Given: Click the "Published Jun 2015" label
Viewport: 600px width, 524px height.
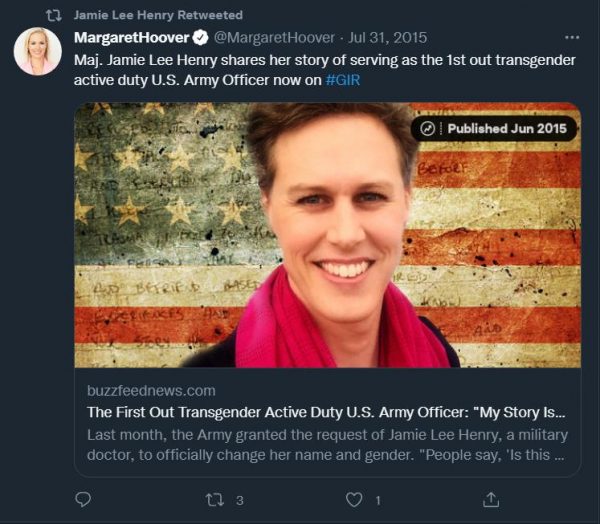Looking at the screenshot, I should click(506, 128).
